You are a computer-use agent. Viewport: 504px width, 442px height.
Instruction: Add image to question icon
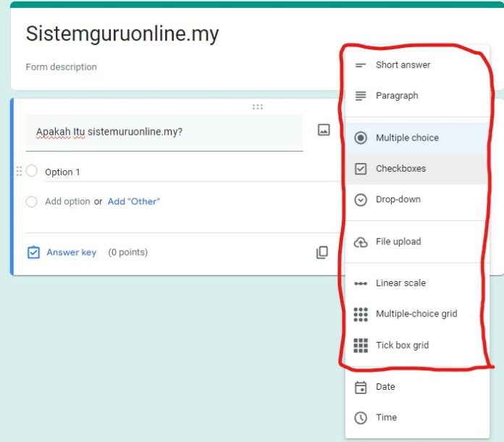click(324, 130)
